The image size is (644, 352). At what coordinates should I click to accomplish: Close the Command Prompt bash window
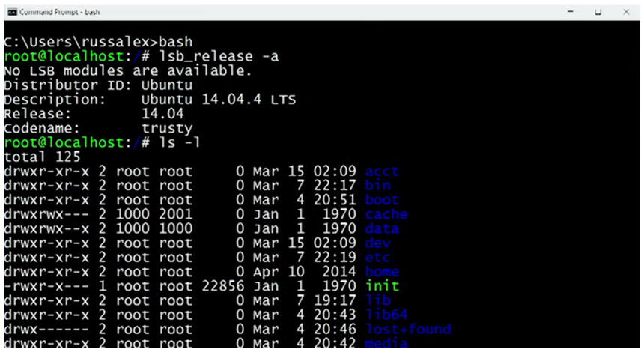tap(625, 13)
